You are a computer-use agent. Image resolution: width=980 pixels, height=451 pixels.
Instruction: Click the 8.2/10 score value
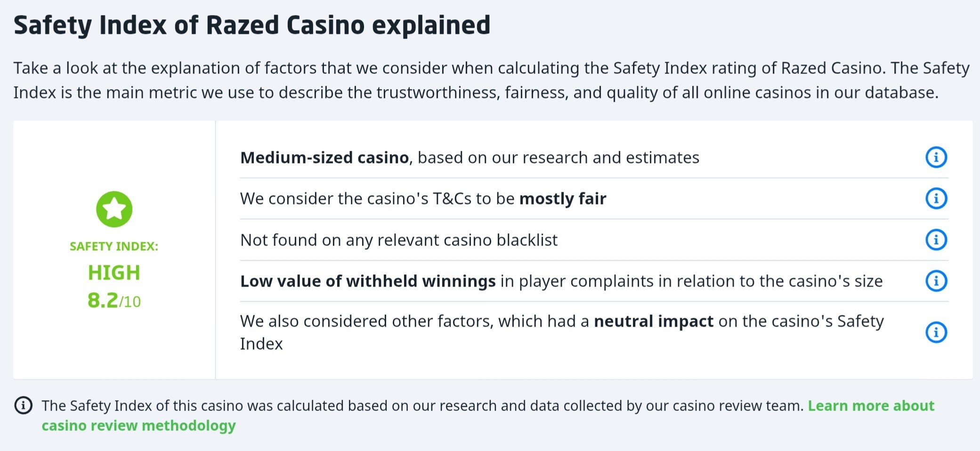(114, 301)
